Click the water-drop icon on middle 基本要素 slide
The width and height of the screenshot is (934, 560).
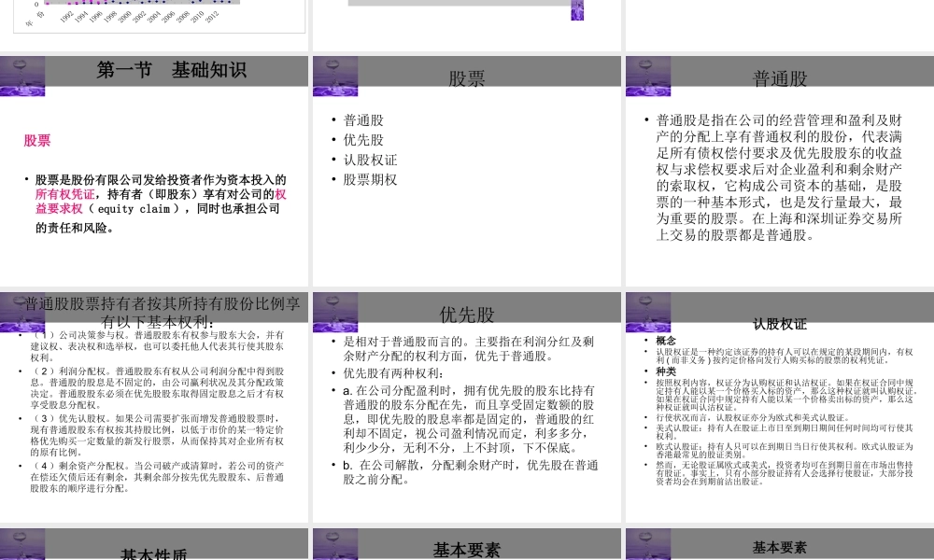(335, 543)
